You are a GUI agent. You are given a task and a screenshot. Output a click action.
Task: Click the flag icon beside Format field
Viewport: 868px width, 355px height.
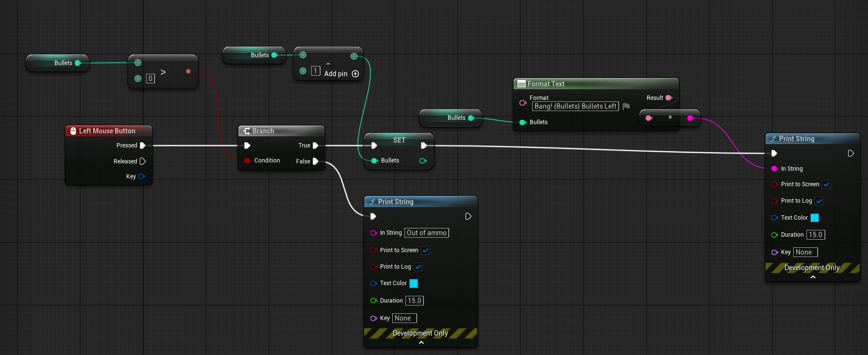pos(626,106)
